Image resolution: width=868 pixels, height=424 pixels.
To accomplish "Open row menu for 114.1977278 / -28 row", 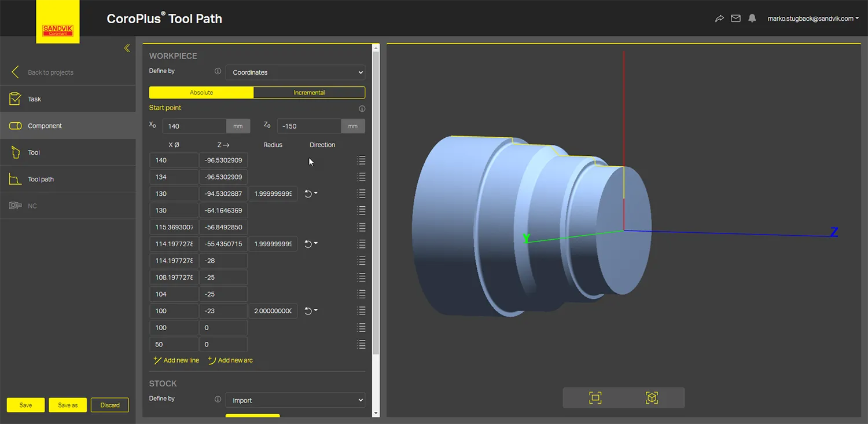I will (362, 261).
